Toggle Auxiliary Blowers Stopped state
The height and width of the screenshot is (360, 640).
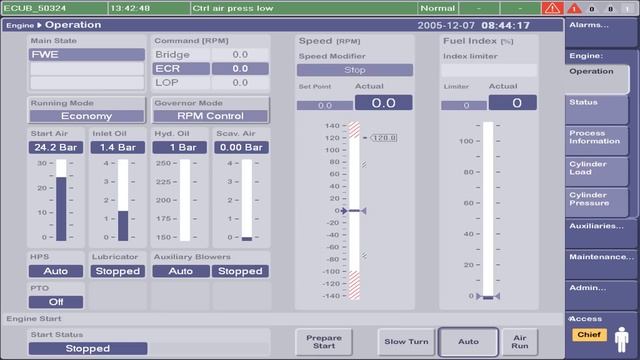pos(240,271)
